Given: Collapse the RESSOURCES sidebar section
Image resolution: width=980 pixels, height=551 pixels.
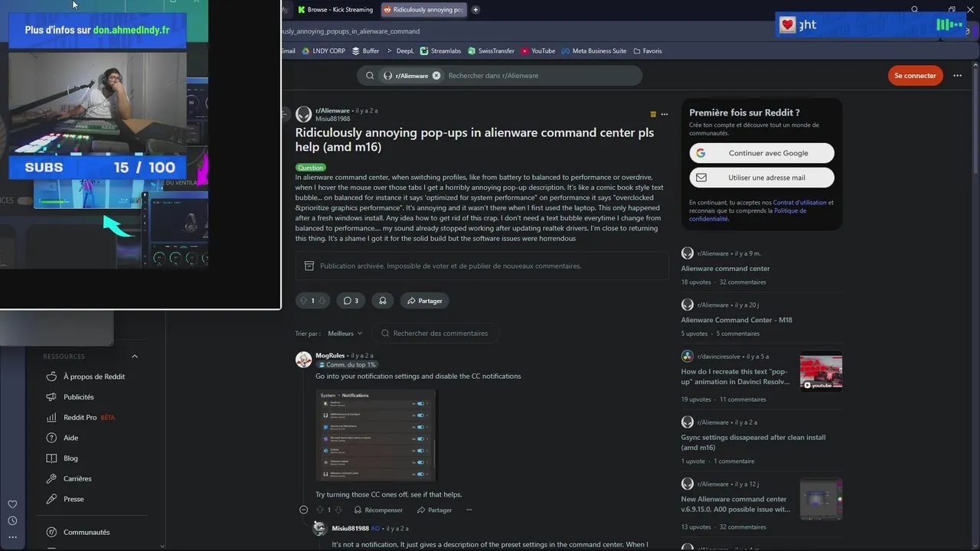Looking at the screenshot, I should [x=135, y=357].
